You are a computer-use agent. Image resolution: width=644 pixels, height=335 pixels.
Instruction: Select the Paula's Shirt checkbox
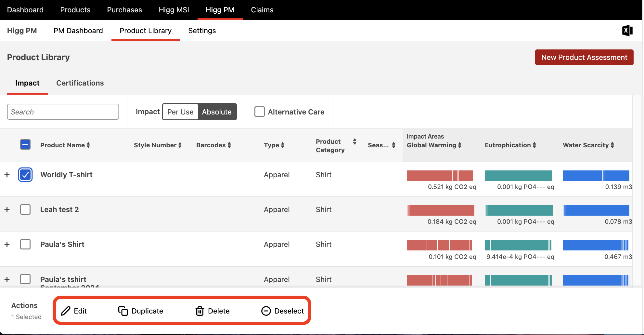coord(25,244)
